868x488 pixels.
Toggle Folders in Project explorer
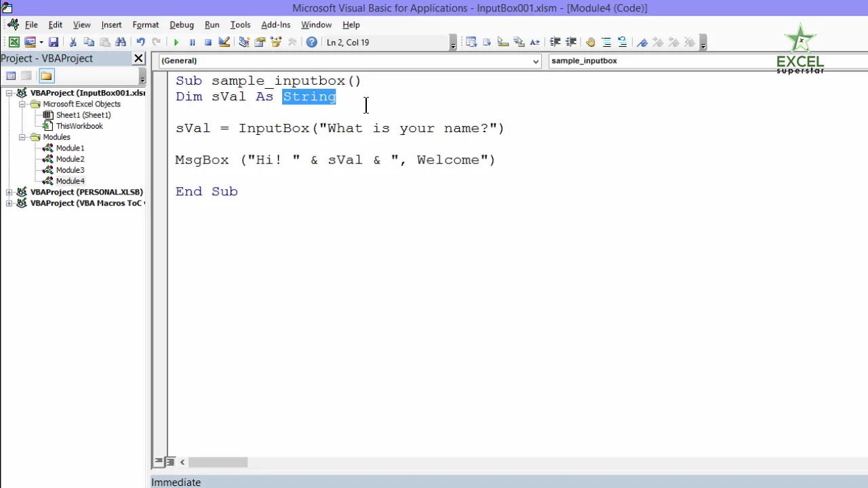46,75
